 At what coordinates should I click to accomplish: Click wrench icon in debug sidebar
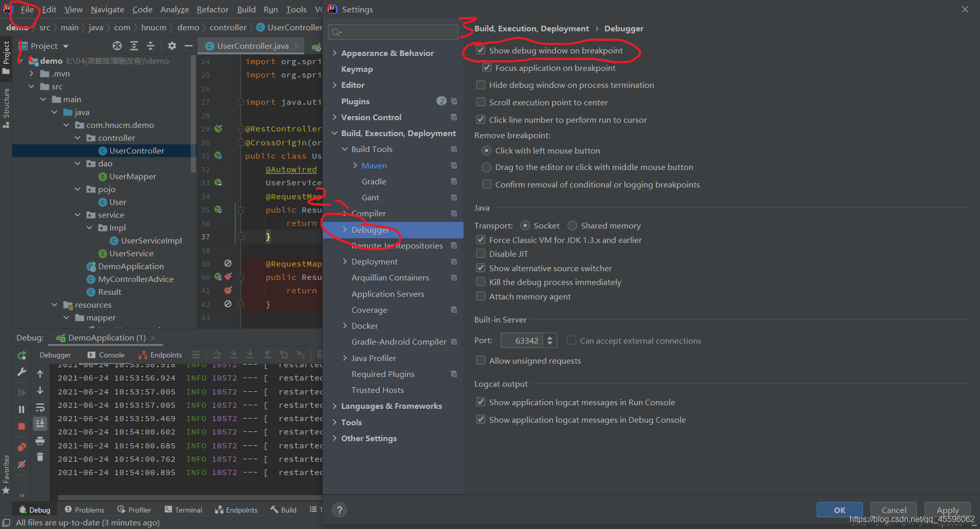(22, 372)
